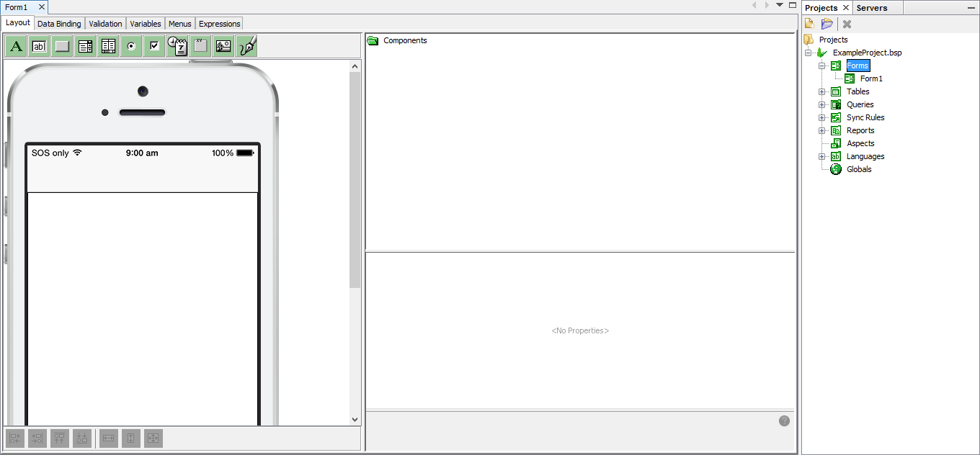Collapse the Forms tree node
The image size is (980, 455).
click(x=821, y=66)
